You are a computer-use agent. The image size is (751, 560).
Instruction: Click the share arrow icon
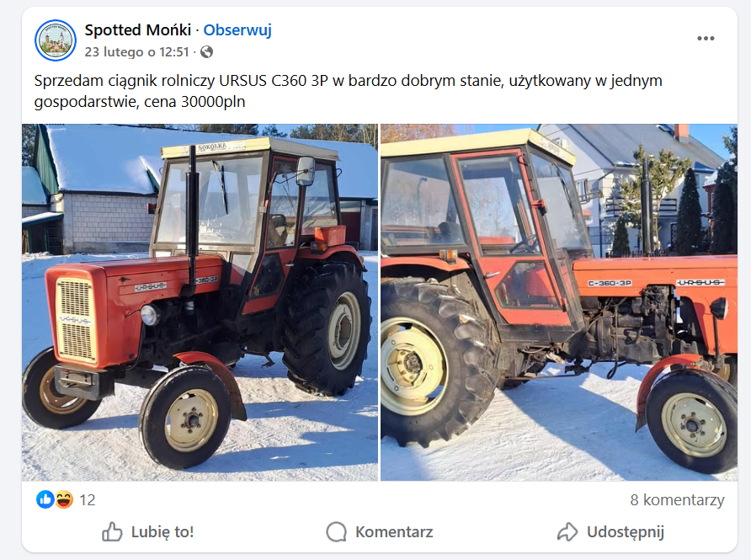tap(567, 531)
